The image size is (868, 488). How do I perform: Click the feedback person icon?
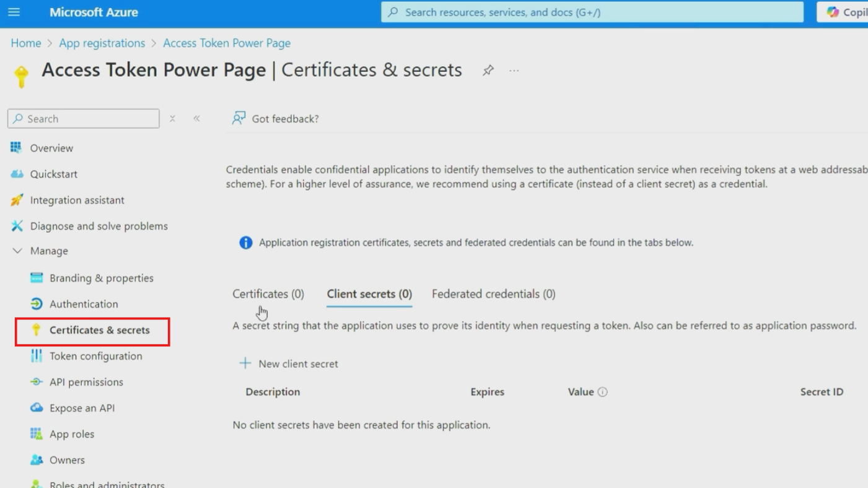239,118
